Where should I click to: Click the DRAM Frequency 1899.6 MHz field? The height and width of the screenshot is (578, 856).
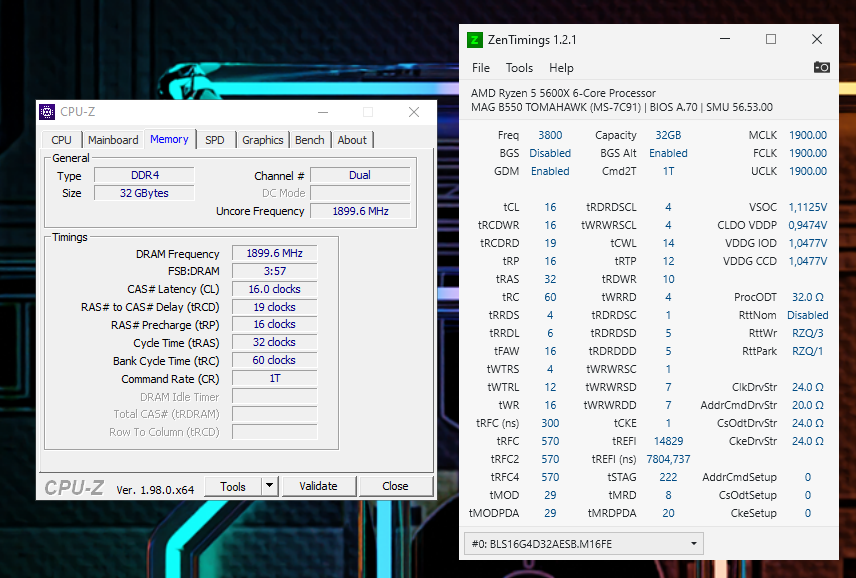click(x=275, y=253)
